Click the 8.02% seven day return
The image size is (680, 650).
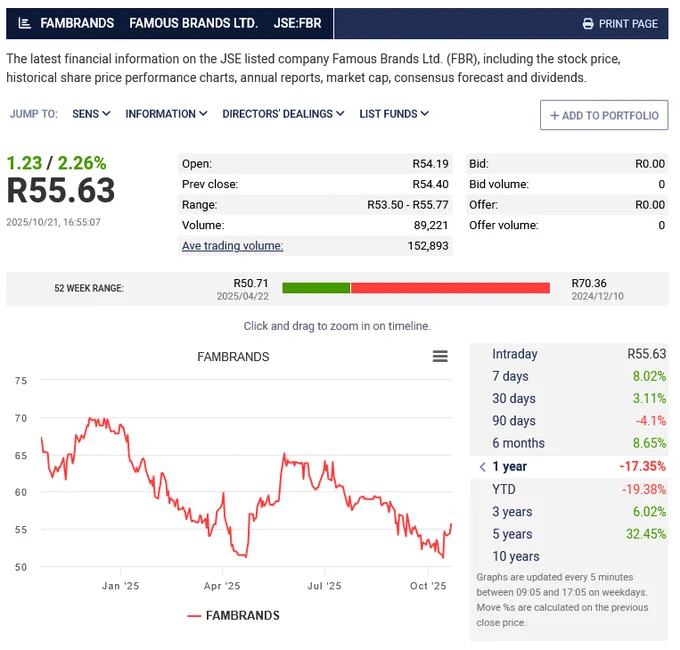click(649, 376)
